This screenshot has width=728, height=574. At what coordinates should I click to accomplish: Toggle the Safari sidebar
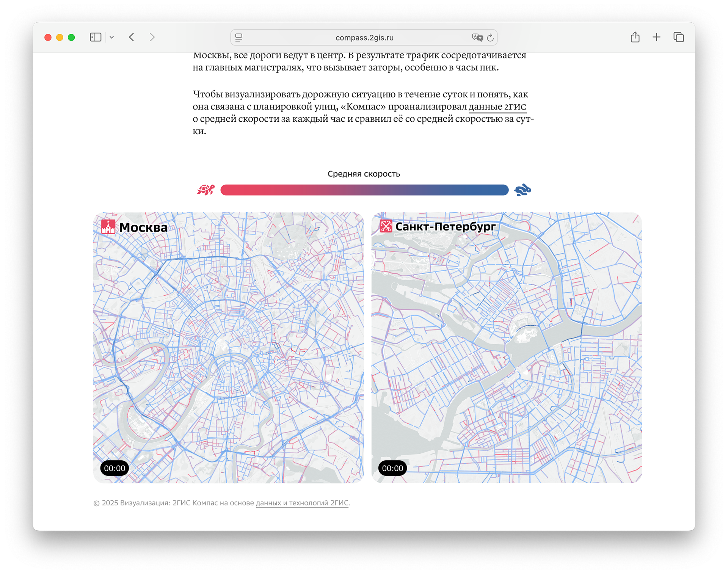point(96,37)
